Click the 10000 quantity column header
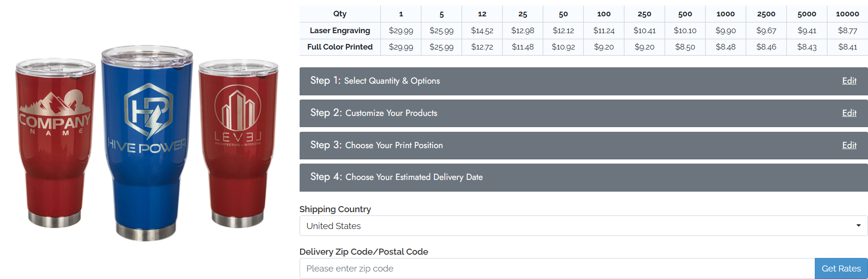This screenshot has height=279, width=868. click(847, 14)
